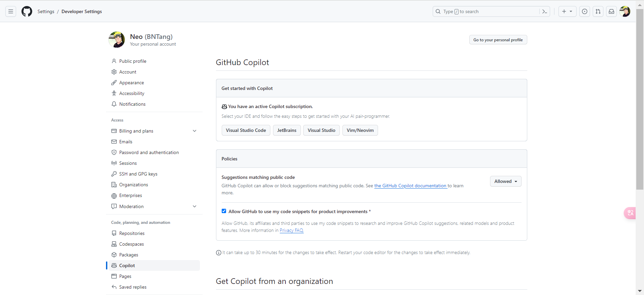Click Developer Settings in breadcrumb
The width and height of the screenshot is (644, 295).
82,11
